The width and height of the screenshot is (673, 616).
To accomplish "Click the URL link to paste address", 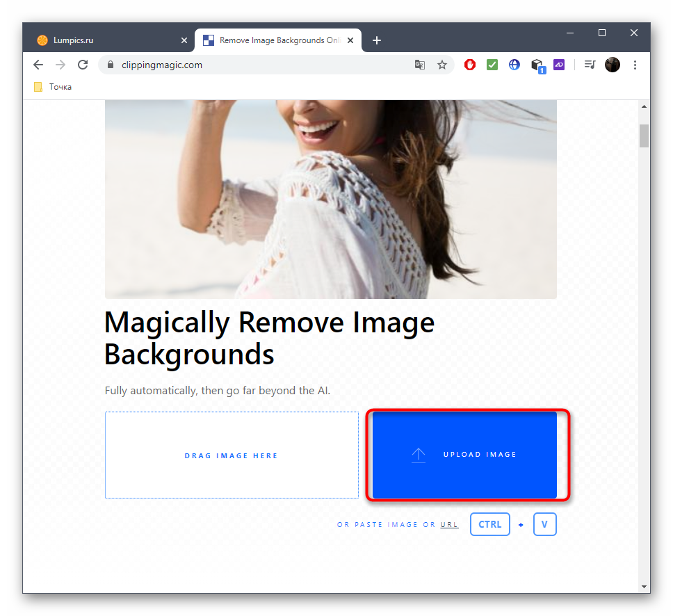I will tap(449, 524).
